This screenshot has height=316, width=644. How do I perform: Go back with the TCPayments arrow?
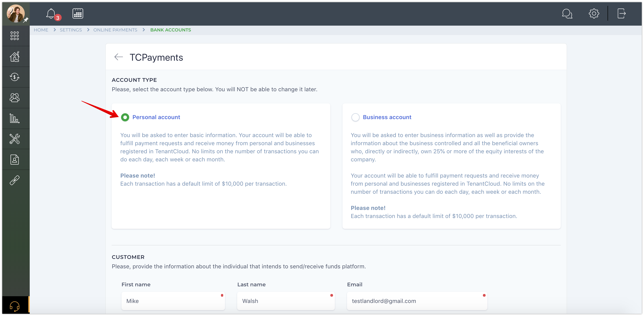pos(119,57)
